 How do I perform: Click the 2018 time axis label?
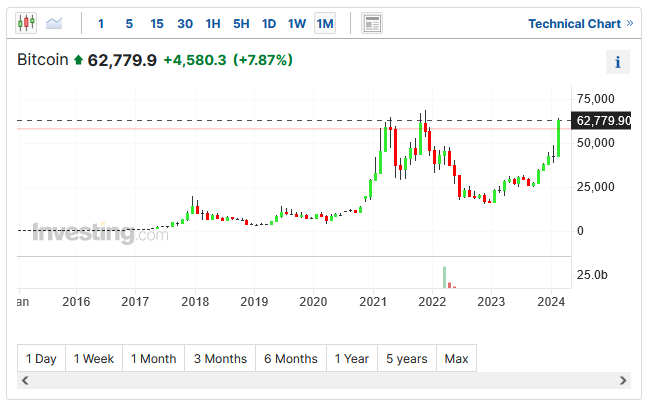tap(195, 302)
